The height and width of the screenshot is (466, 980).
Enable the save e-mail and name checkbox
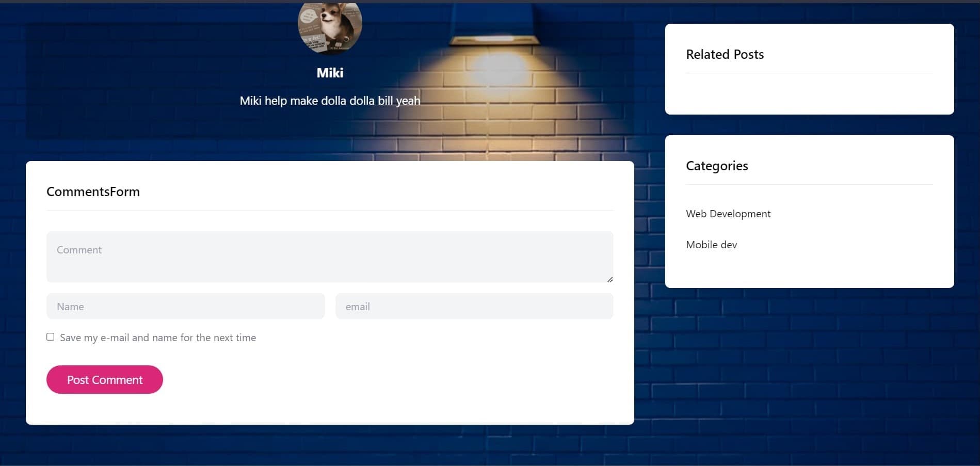[x=50, y=337]
